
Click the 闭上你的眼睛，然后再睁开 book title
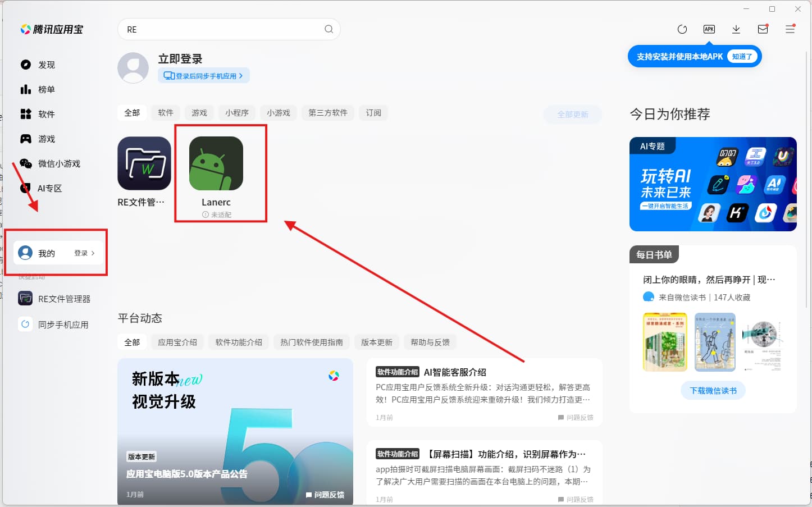click(x=709, y=280)
